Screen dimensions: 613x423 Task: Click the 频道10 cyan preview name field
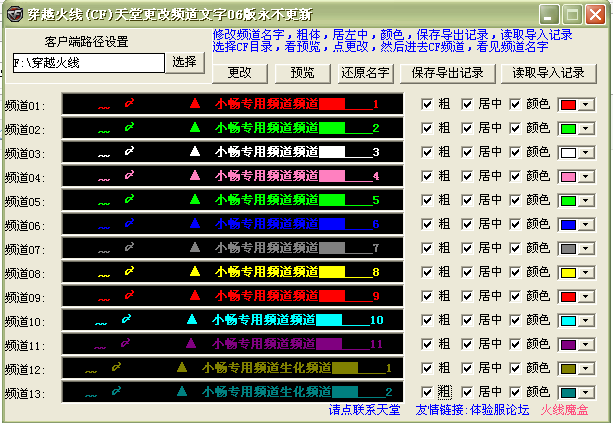pos(232,320)
